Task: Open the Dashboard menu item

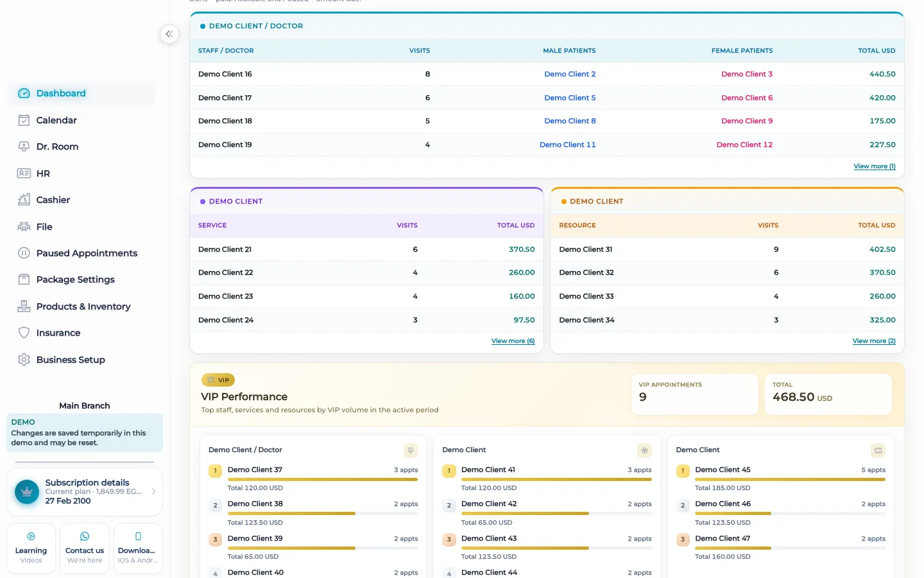Action: [x=81, y=93]
